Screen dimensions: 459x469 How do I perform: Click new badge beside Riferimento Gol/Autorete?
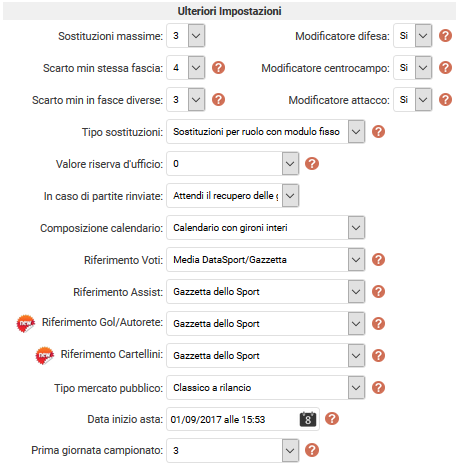click(26, 324)
